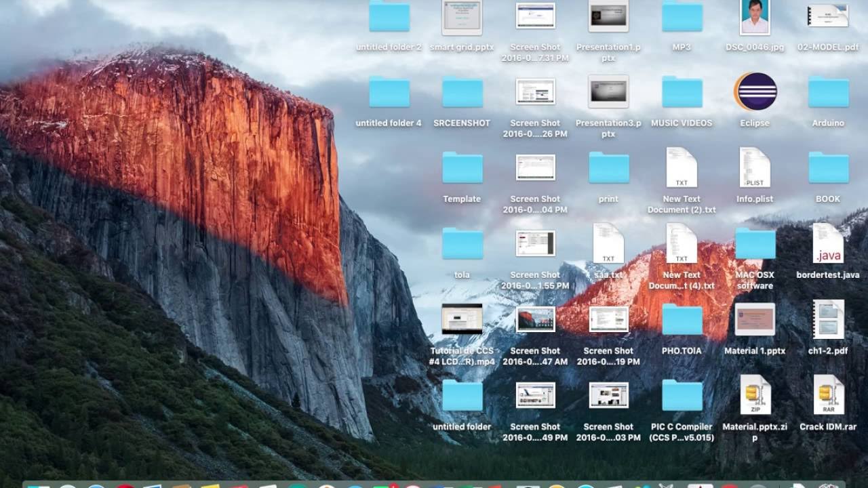
Task: Select the bordertest.java source file
Action: 828,243
